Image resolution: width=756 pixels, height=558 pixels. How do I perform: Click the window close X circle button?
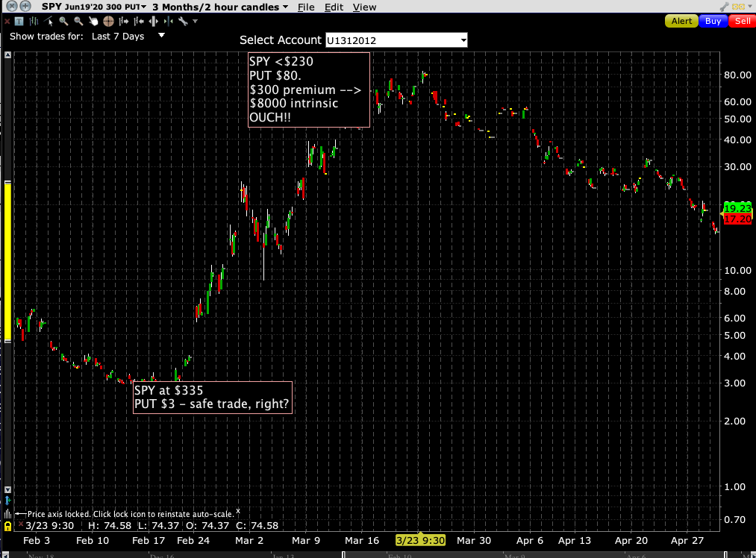coord(12,6)
